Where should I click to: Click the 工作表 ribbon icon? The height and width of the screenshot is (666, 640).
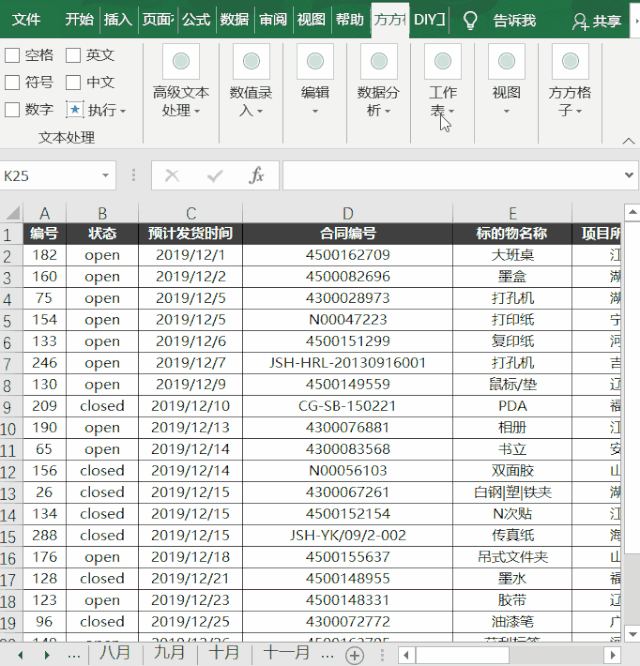(x=443, y=61)
